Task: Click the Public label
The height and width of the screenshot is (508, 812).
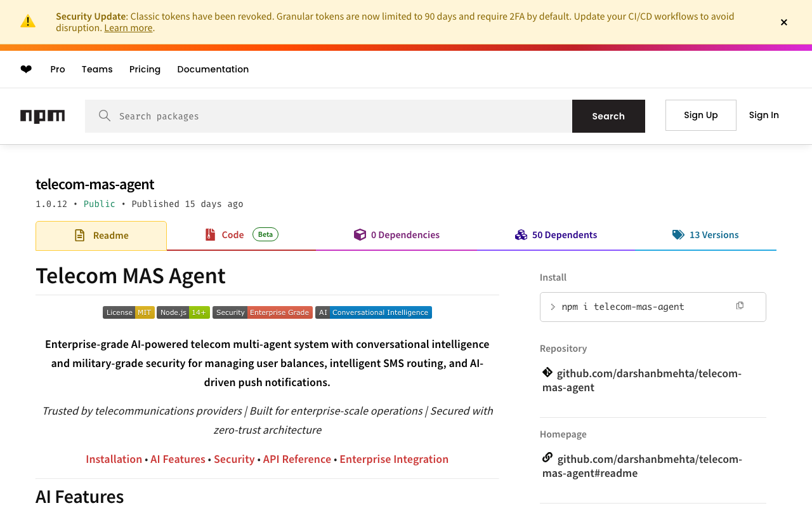Action: point(100,204)
